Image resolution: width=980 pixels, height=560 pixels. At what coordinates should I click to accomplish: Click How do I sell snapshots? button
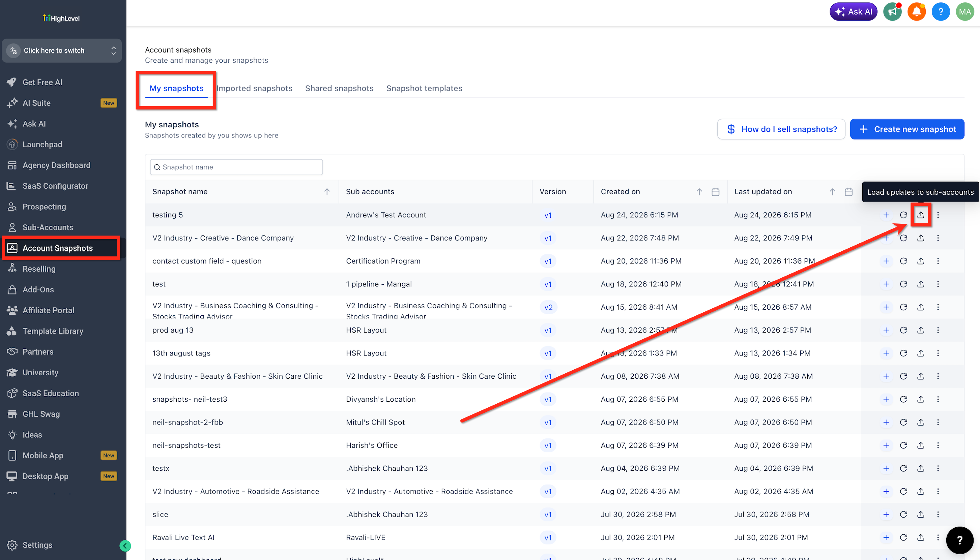[781, 129]
